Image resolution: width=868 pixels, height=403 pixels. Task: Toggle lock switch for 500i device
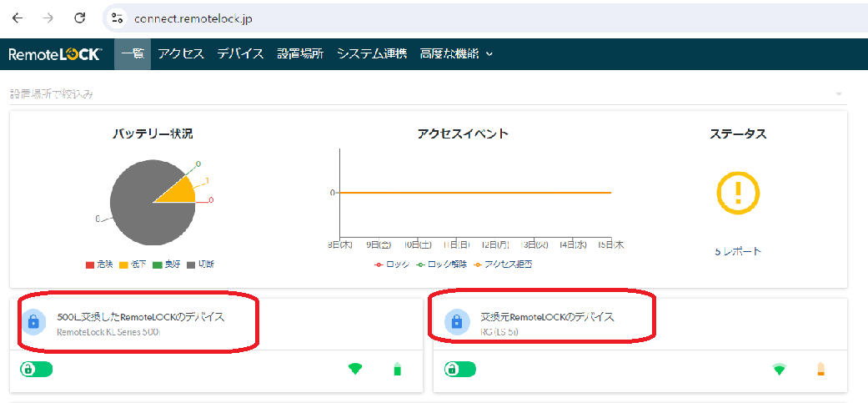pyautogui.click(x=37, y=369)
